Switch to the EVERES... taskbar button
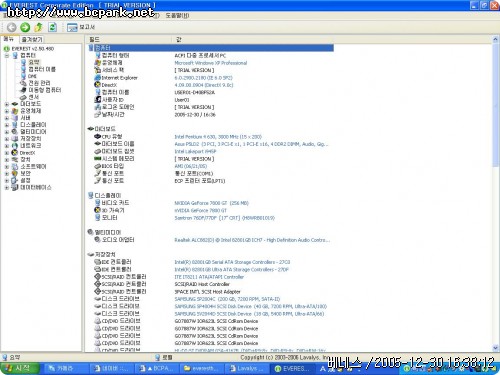The image size is (500, 375). (292, 369)
